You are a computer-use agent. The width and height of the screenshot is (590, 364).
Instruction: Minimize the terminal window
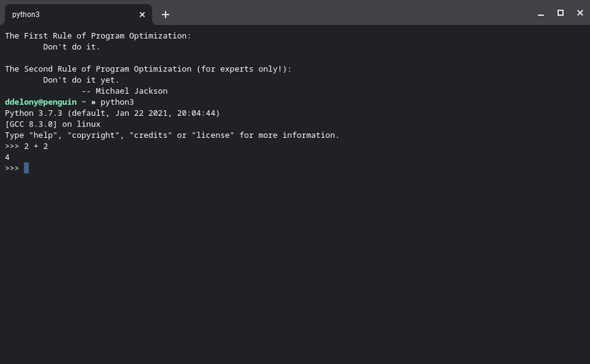click(541, 14)
